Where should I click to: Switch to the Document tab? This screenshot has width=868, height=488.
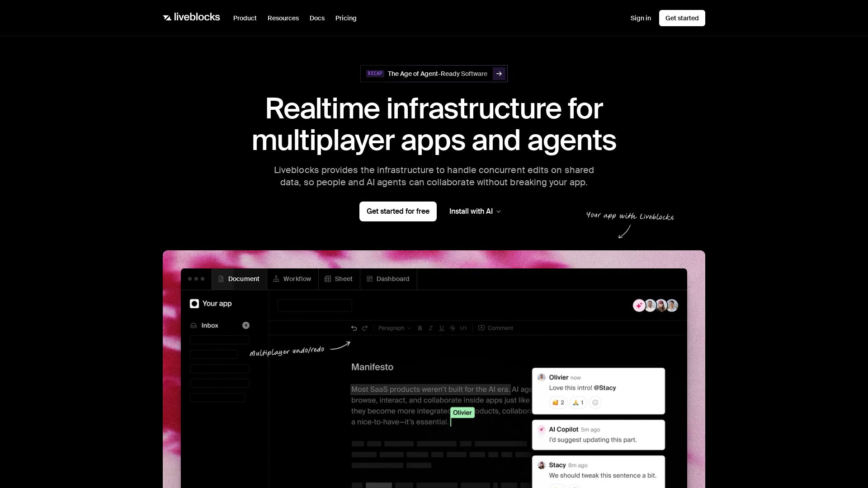click(x=239, y=279)
